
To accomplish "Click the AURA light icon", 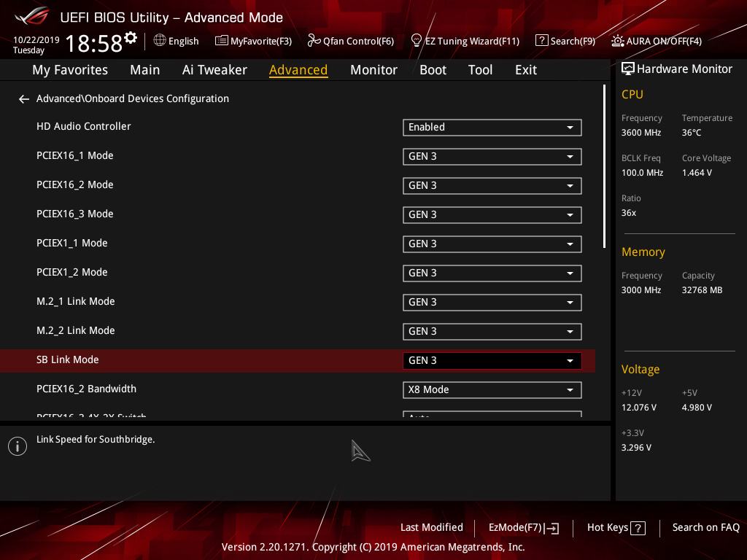I will pos(617,41).
